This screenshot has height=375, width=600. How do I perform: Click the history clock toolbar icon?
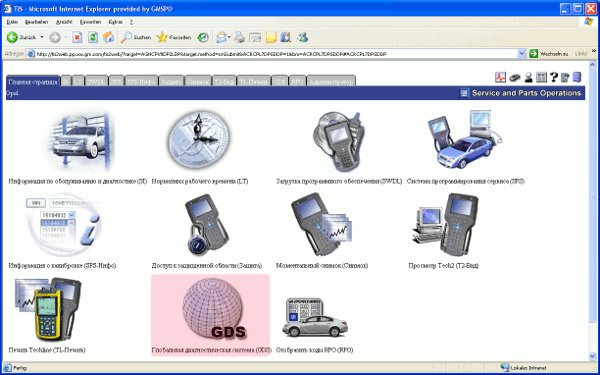click(x=203, y=37)
